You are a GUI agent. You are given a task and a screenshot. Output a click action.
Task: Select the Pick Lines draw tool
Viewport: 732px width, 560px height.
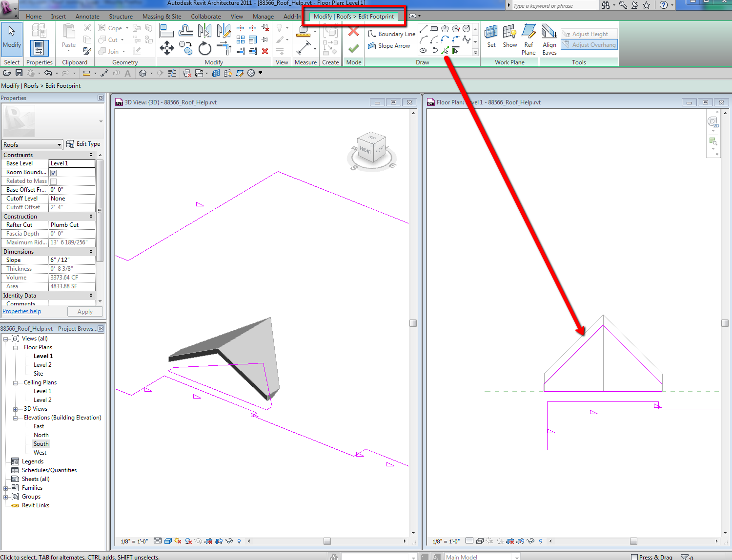click(x=445, y=50)
